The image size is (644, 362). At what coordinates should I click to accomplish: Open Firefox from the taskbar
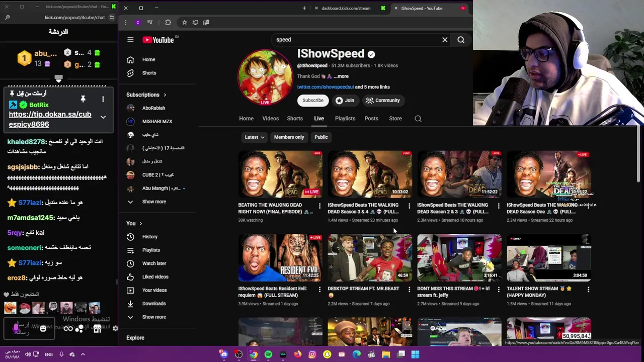coord(297,354)
